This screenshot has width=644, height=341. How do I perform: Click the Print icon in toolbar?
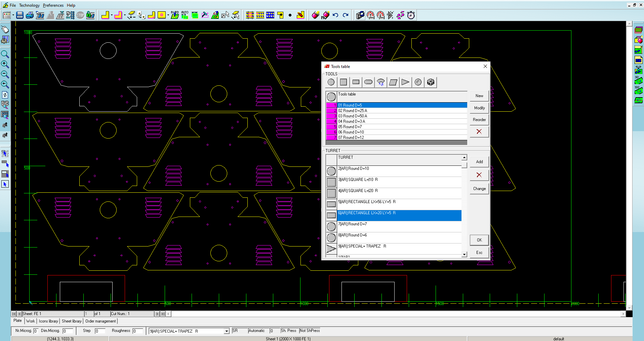click(x=30, y=15)
